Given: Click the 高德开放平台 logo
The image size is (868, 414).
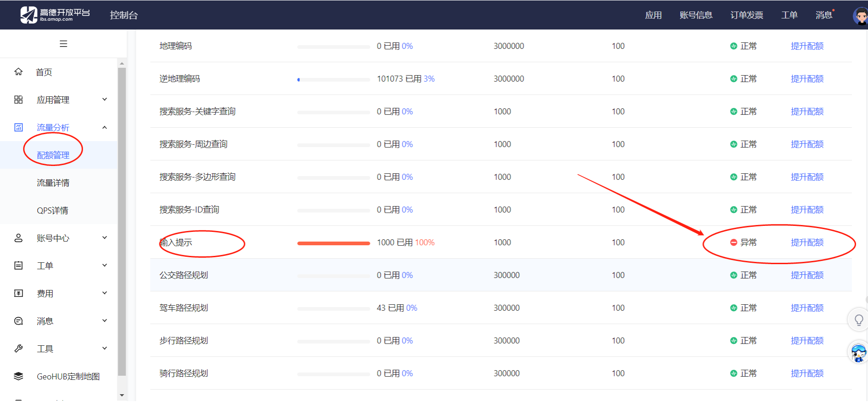Looking at the screenshot, I should [55, 15].
